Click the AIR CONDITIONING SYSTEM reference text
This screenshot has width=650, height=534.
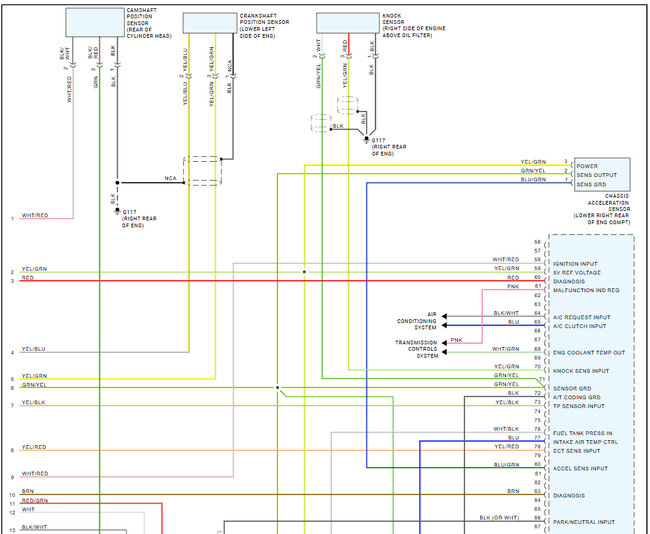pos(417,321)
